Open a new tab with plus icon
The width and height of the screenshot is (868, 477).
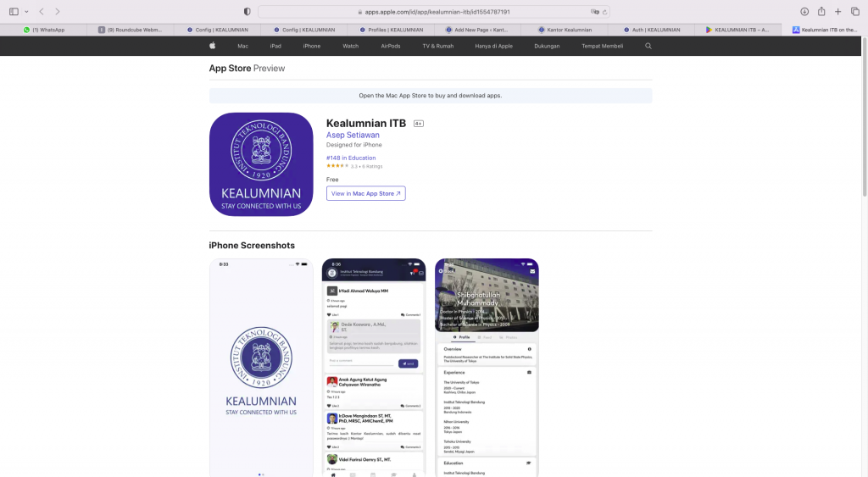pyautogui.click(x=838, y=12)
